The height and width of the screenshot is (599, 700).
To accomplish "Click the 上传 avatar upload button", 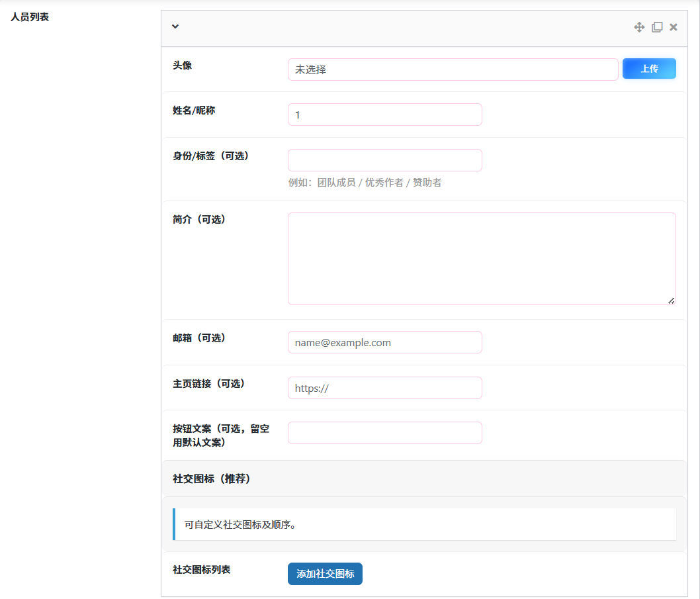I will click(649, 69).
